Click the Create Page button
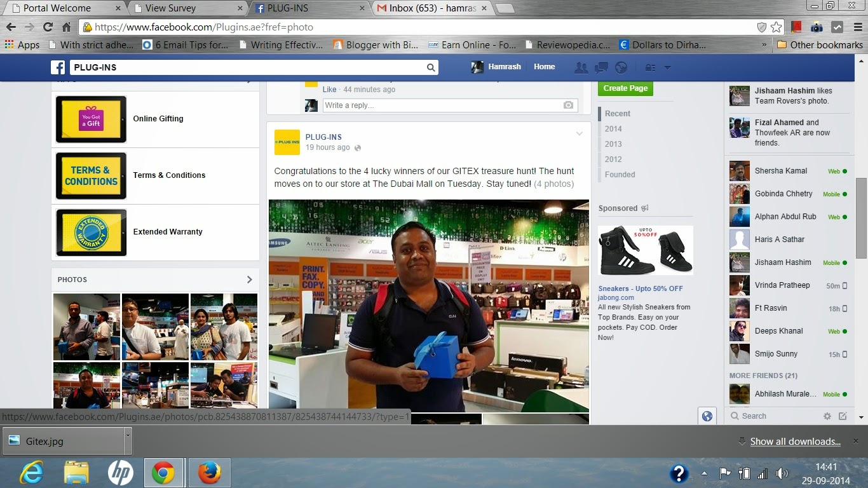This screenshot has height=488, width=868. coord(625,88)
